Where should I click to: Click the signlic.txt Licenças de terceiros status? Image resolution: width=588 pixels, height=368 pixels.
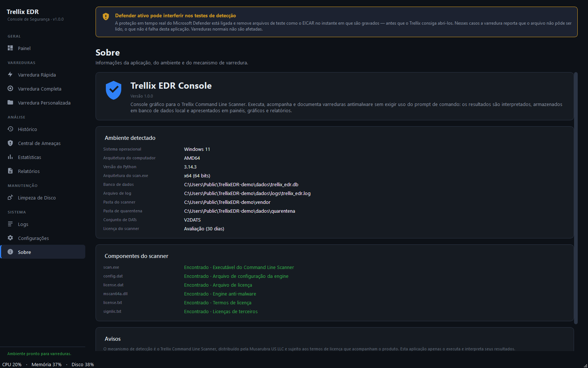pyautogui.click(x=221, y=311)
